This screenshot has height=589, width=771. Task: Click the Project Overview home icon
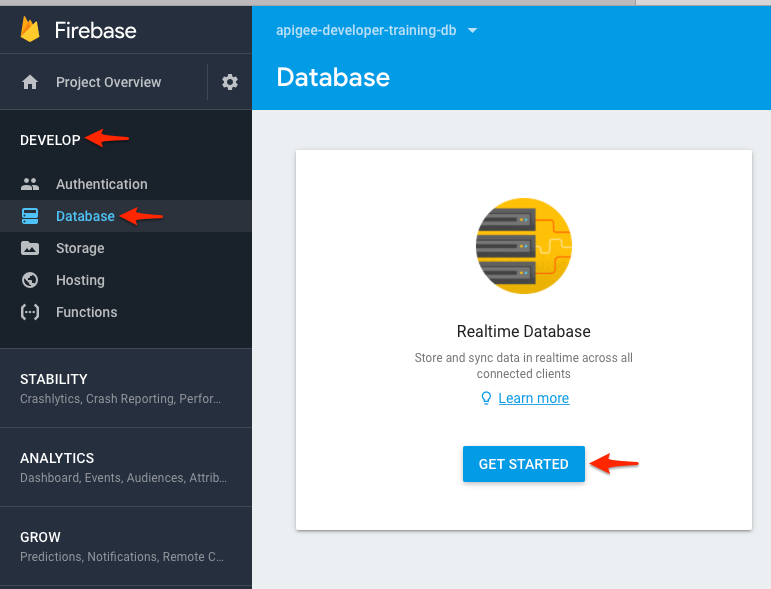click(30, 82)
